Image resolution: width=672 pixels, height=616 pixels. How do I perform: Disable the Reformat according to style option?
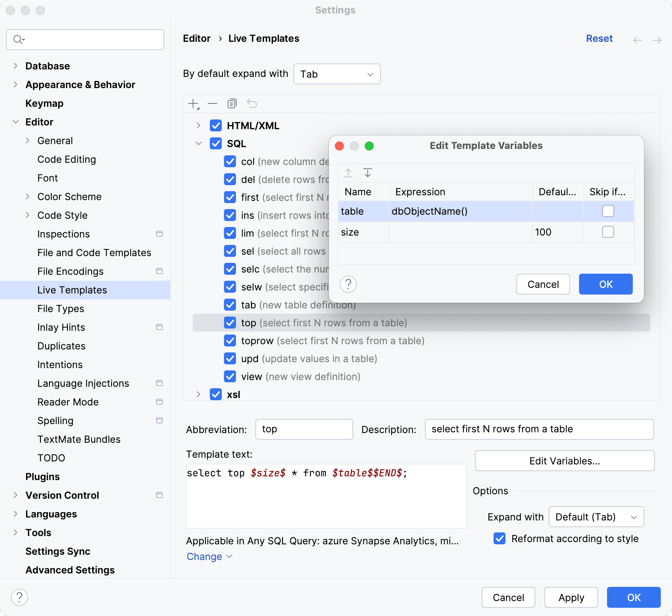[499, 538]
